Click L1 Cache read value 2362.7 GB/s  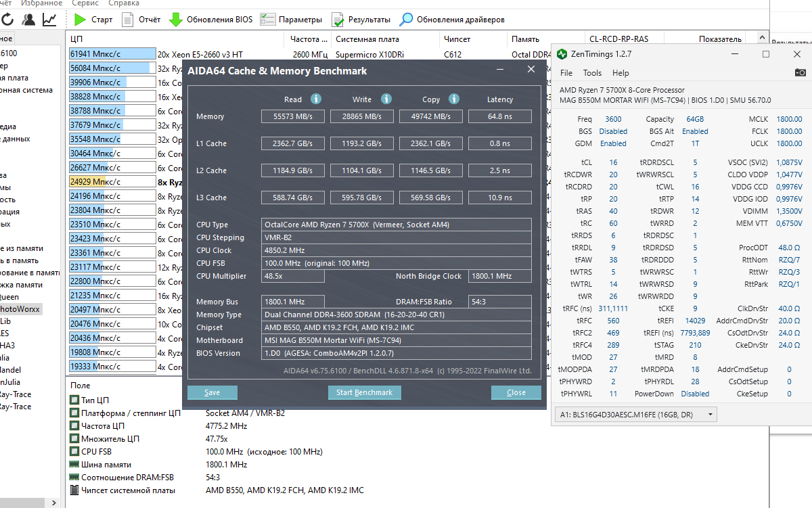[x=293, y=143]
